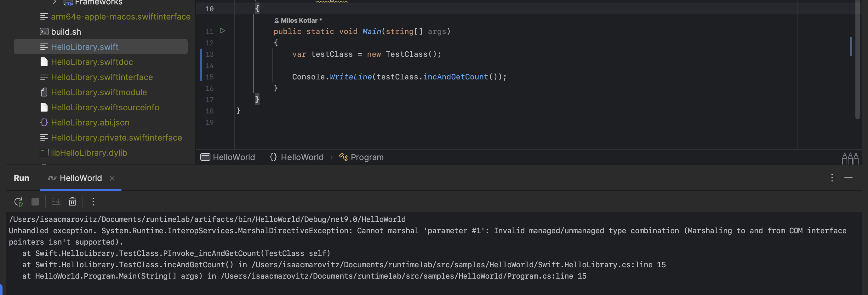Clear all console output with trash icon
Viewport: 868px width, 295px height.
tap(72, 202)
